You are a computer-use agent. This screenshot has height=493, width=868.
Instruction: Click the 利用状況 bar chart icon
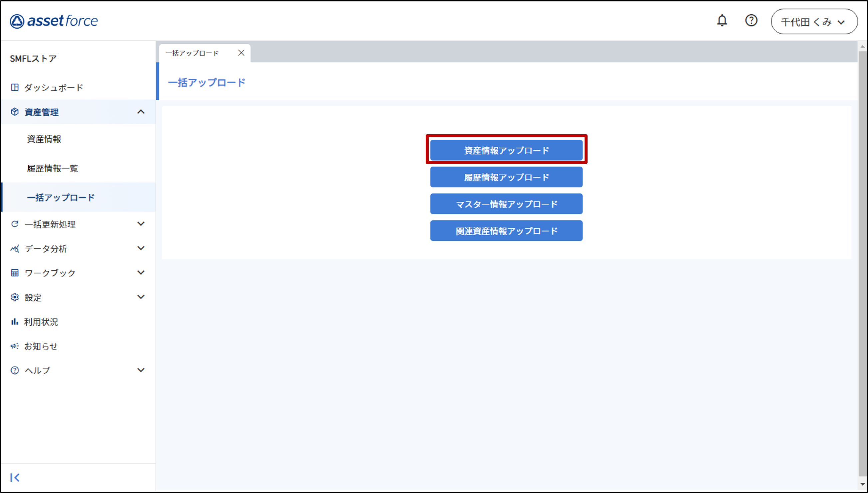[15, 322]
